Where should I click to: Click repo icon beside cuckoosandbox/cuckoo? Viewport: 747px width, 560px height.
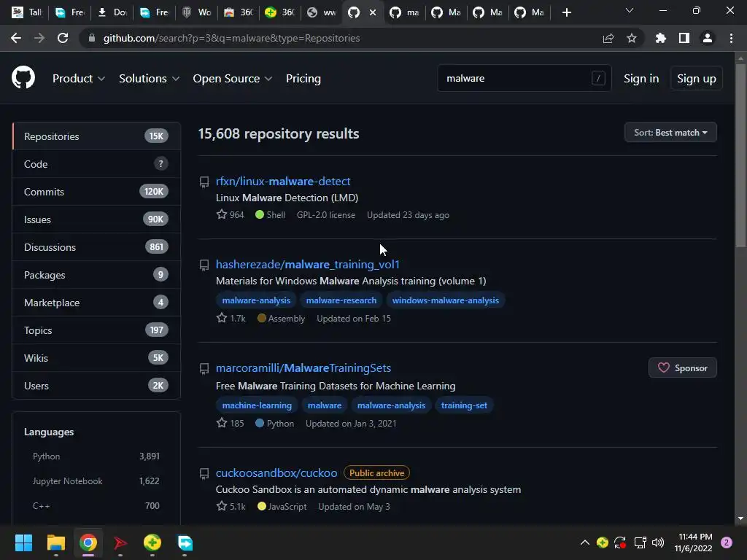pyautogui.click(x=204, y=473)
